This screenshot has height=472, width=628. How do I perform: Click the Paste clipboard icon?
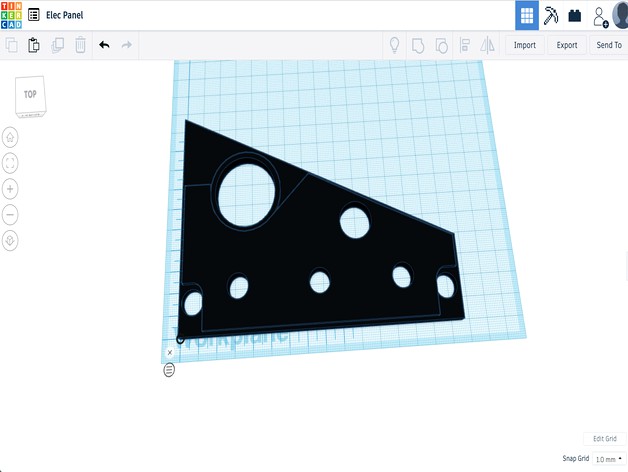34,45
